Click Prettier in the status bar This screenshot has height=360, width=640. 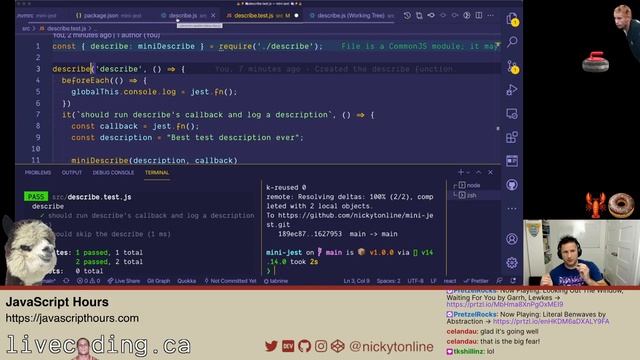(476, 281)
